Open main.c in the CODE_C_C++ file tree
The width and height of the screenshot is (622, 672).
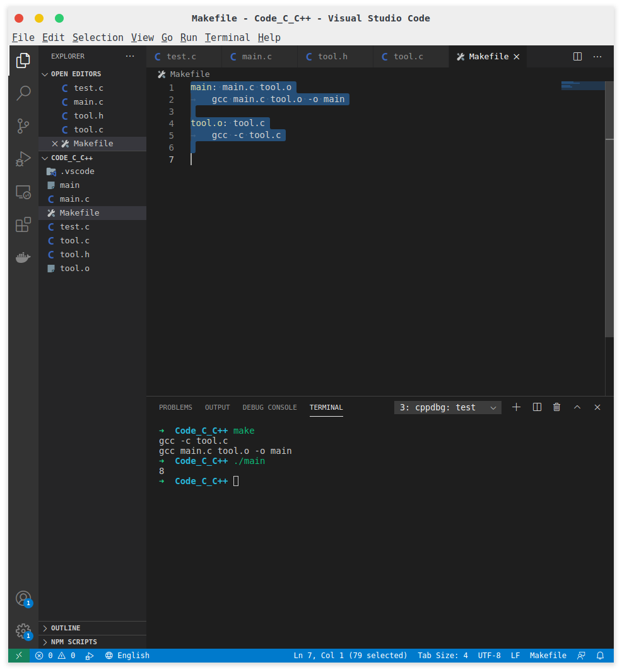point(92,199)
